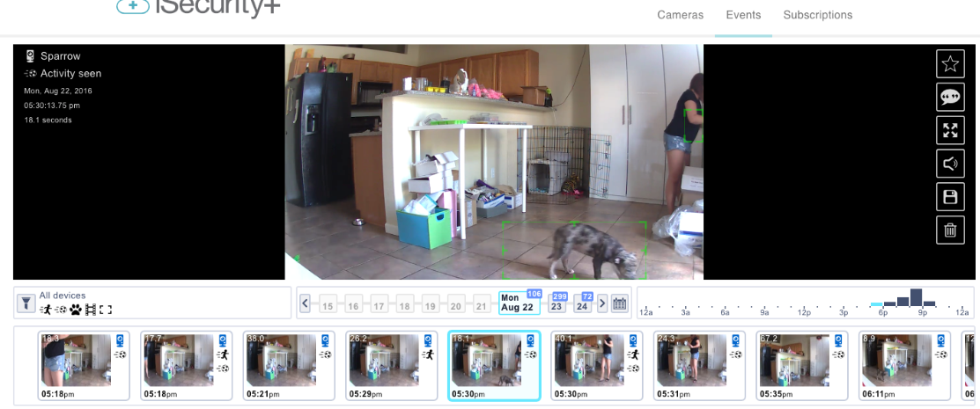
Task: Click the tallest 9p bar in histogram
Action: click(916, 297)
